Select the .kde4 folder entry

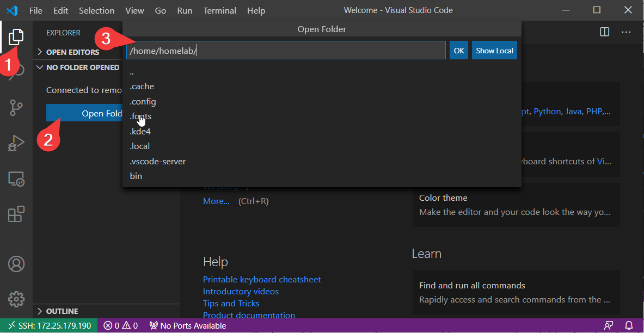pos(322,131)
